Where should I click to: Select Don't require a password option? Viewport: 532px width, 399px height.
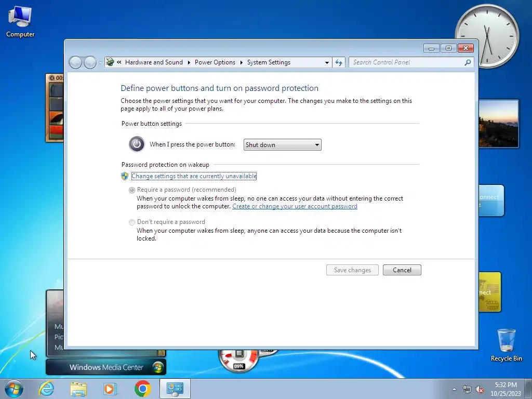tap(132, 222)
